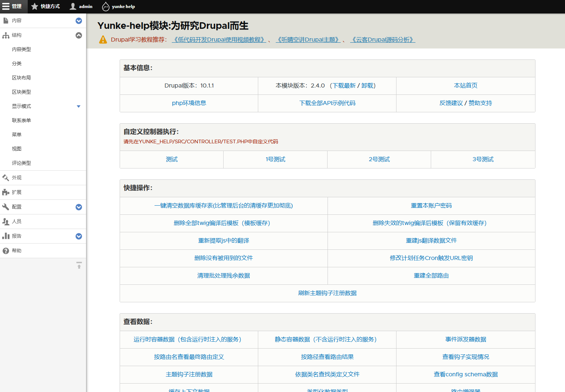Run the 测试 controller link
This screenshot has height=392, width=565.
(x=172, y=159)
